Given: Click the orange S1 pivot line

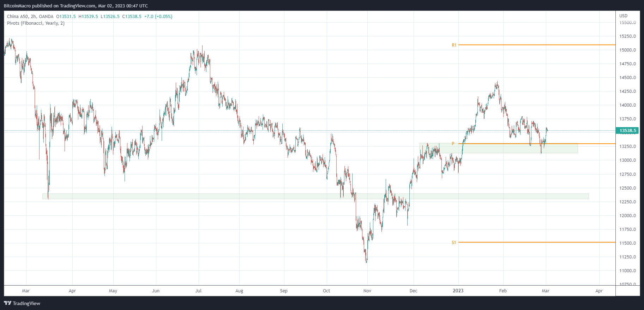Looking at the screenshot, I should click(x=536, y=242).
